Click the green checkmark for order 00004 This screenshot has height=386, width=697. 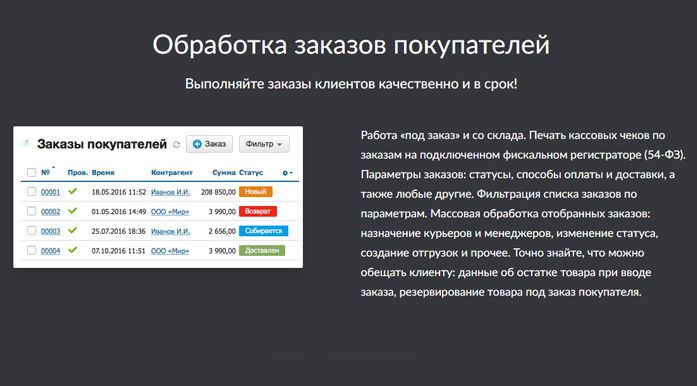[72, 250]
